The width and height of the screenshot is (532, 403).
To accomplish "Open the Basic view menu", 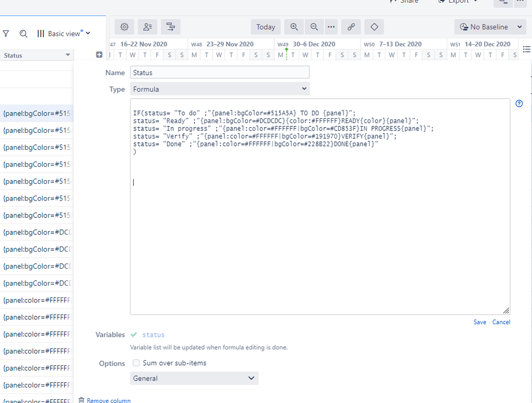I will tap(64, 34).
